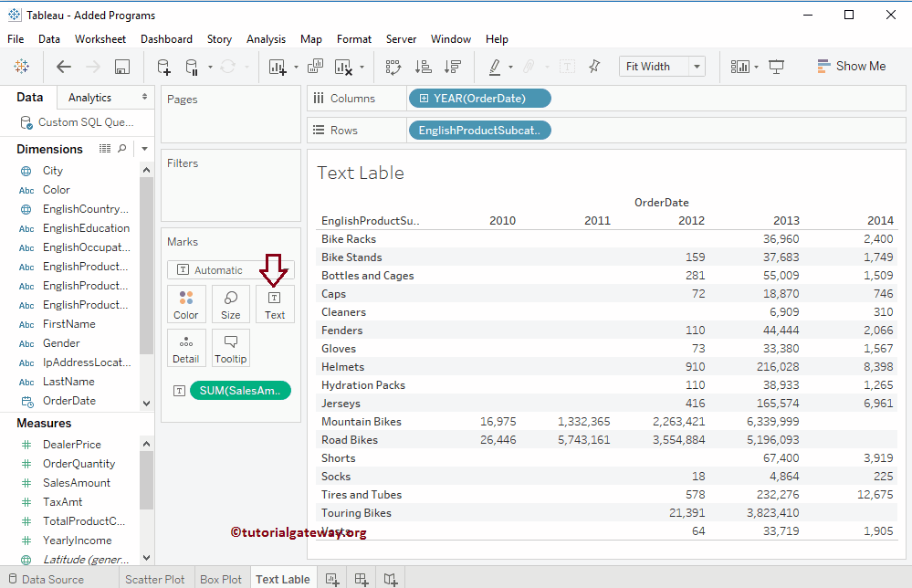Select the Custom SQL Query data source
The image size is (912, 588).
[x=78, y=122]
